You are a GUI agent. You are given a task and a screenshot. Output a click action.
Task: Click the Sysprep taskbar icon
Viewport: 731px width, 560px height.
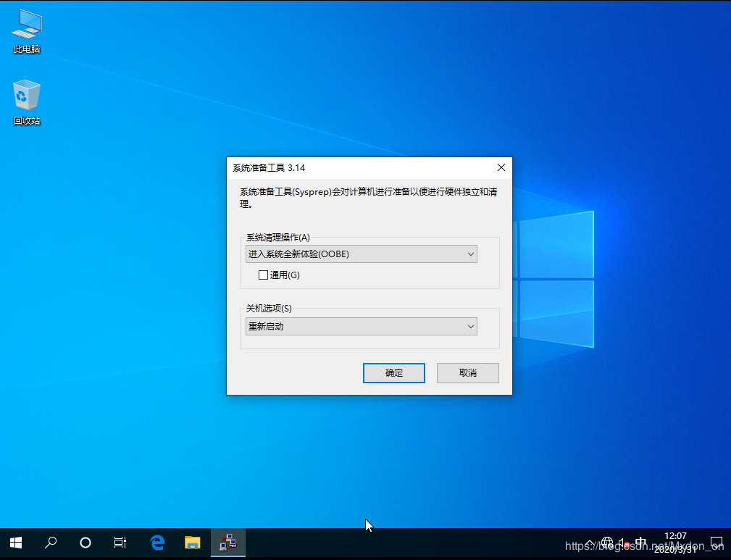pyautogui.click(x=228, y=543)
